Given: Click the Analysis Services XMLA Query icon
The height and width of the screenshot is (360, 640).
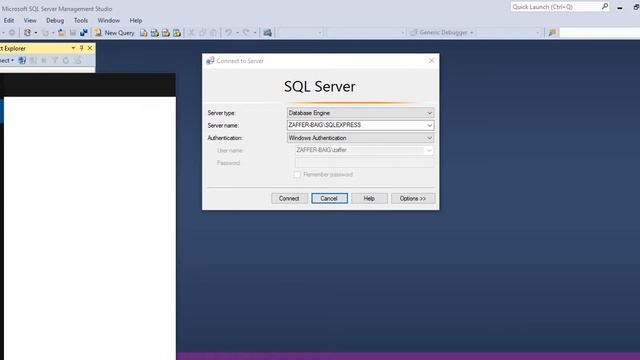Looking at the screenshot, I should pyautogui.click(x=177, y=33).
